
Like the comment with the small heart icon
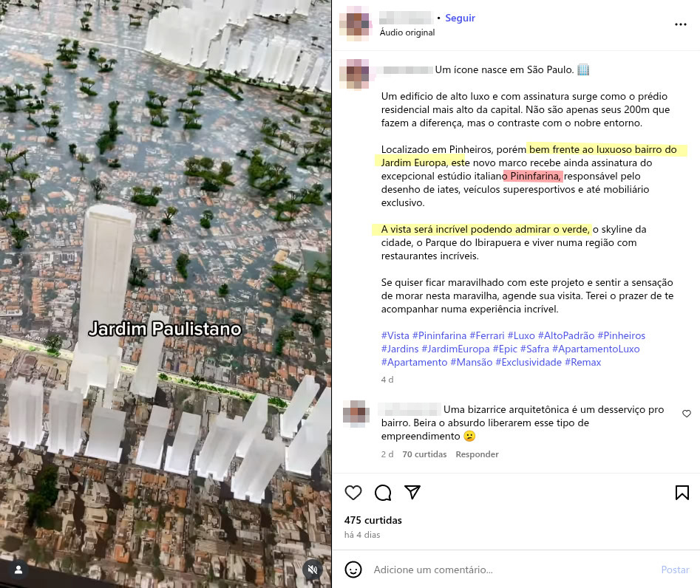(687, 414)
